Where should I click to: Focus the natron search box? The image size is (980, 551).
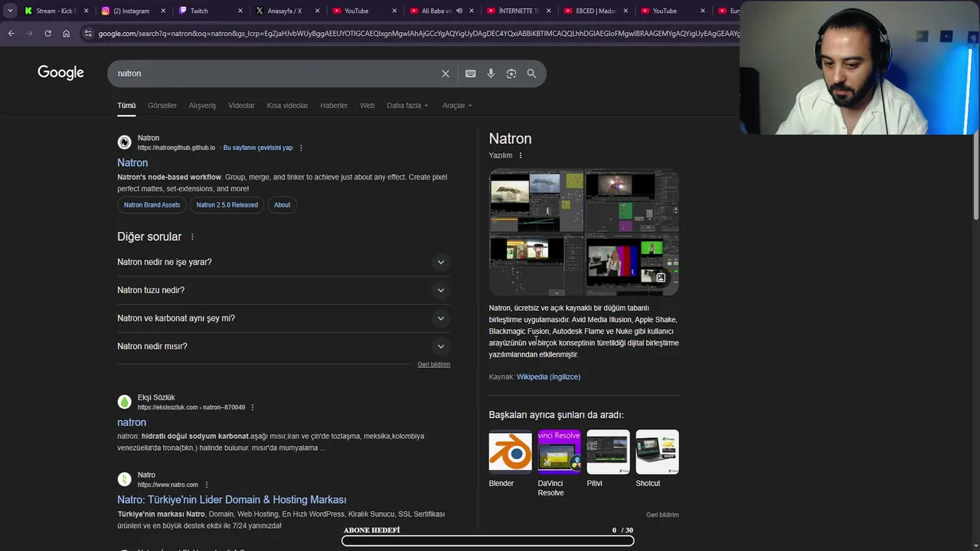276,73
